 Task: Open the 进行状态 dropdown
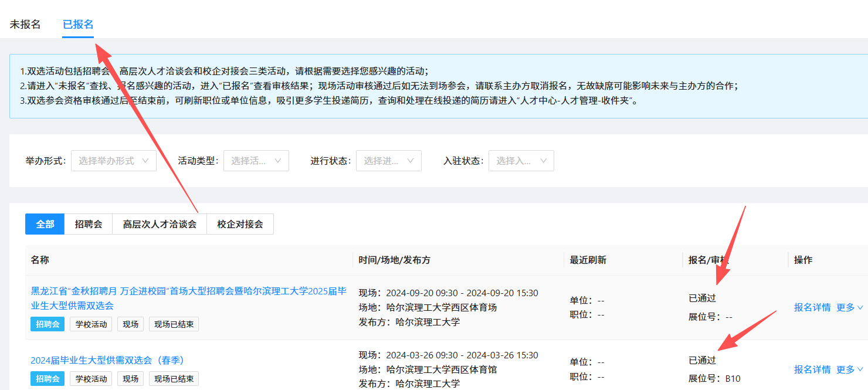click(x=389, y=161)
